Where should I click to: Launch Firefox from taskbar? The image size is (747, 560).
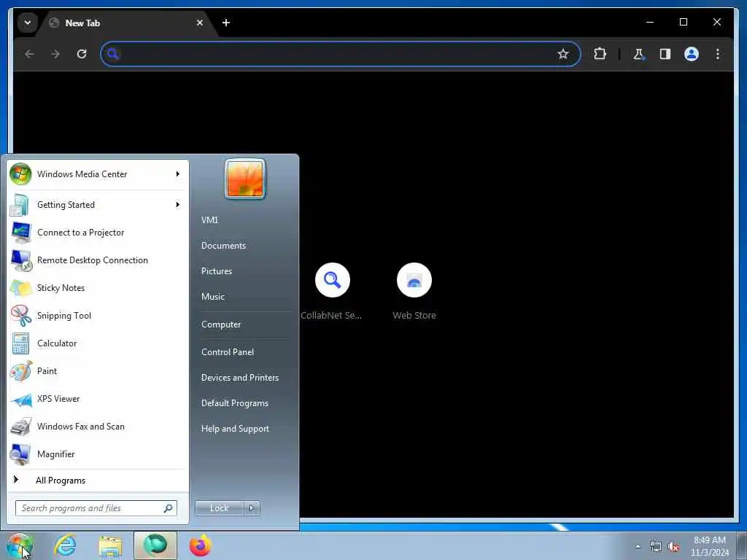coord(201,545)
